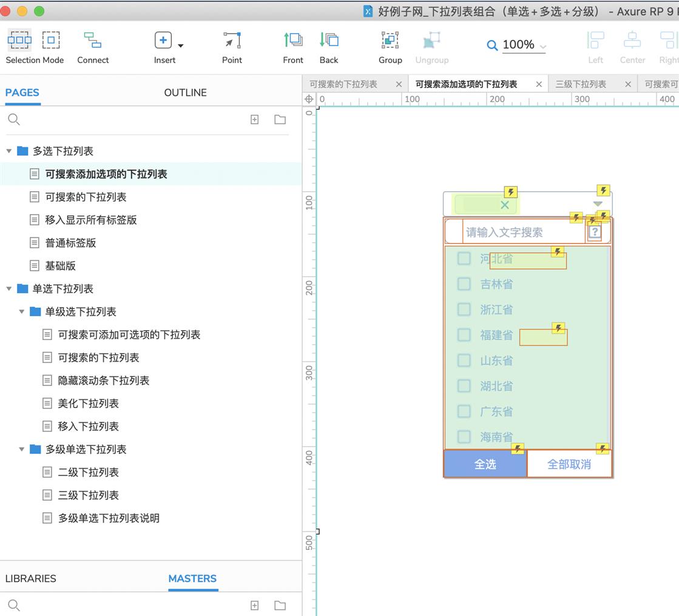Image resolution: width=679 pixels, height=616 pixels.
Task: Open the 100% zoom level dropdown
Action: (524, 46)
